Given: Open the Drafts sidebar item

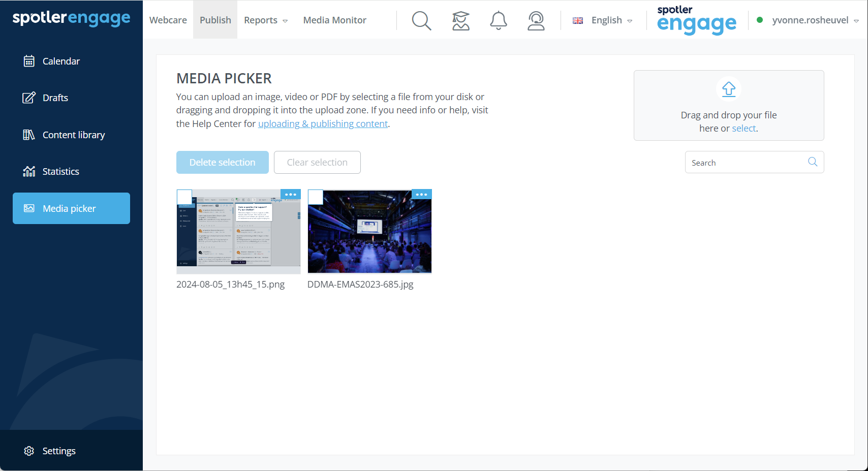Looking at the screenshot, I should tap(71, 98).
